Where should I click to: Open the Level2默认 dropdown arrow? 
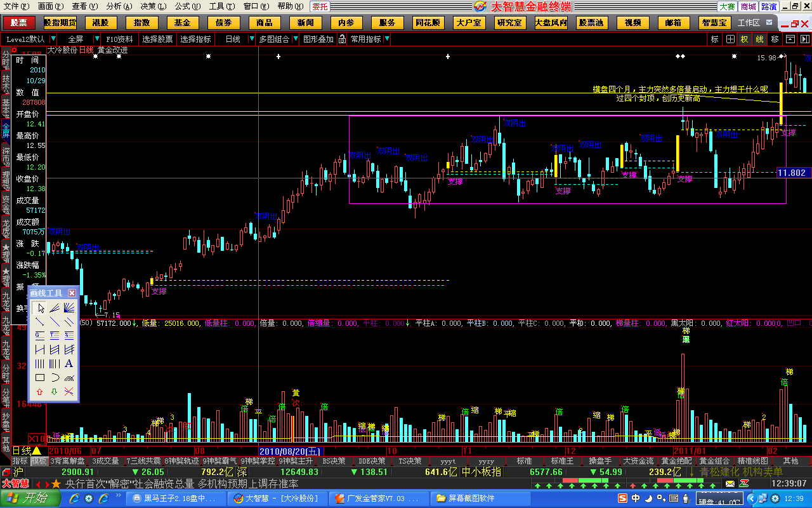53,39
